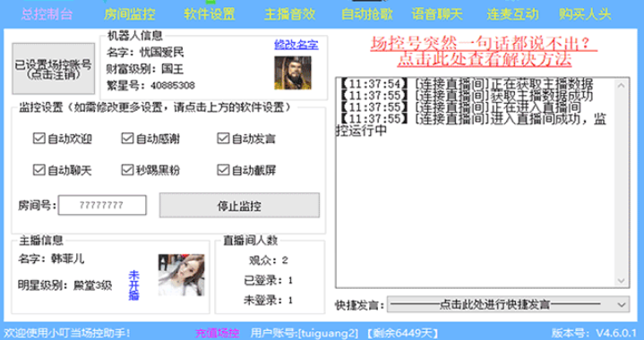Go to the 主播音效 tab
The image size is (644, 340).
pyautogui.click(x=289, y=14)
